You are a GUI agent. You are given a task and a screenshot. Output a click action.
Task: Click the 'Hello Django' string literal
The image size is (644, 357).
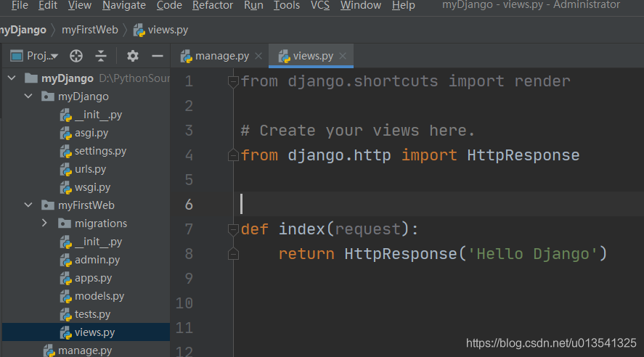[x=532, y=254]
